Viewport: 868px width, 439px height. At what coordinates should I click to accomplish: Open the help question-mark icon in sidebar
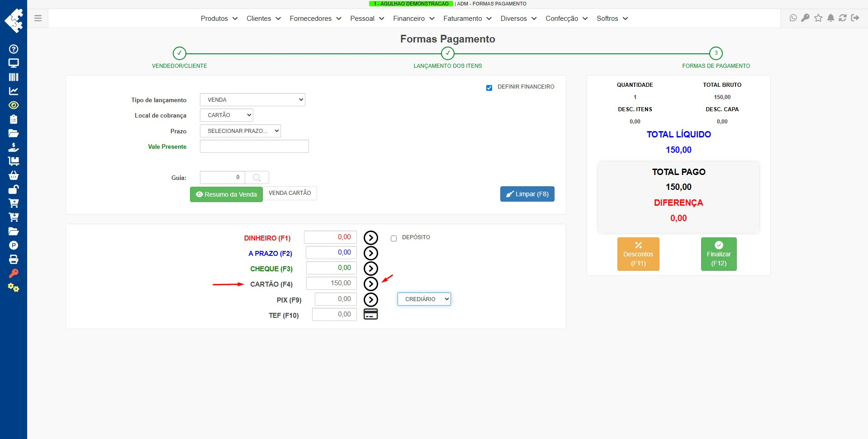[14, 49]
